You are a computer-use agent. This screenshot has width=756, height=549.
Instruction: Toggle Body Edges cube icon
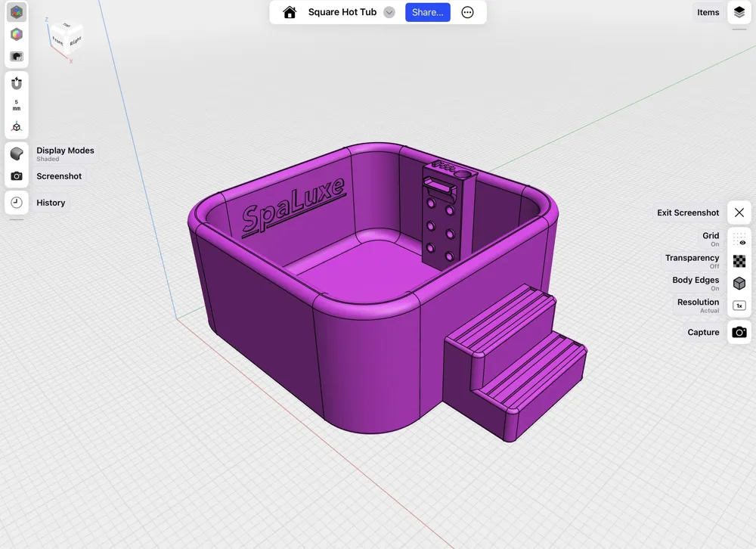(739, 283)
